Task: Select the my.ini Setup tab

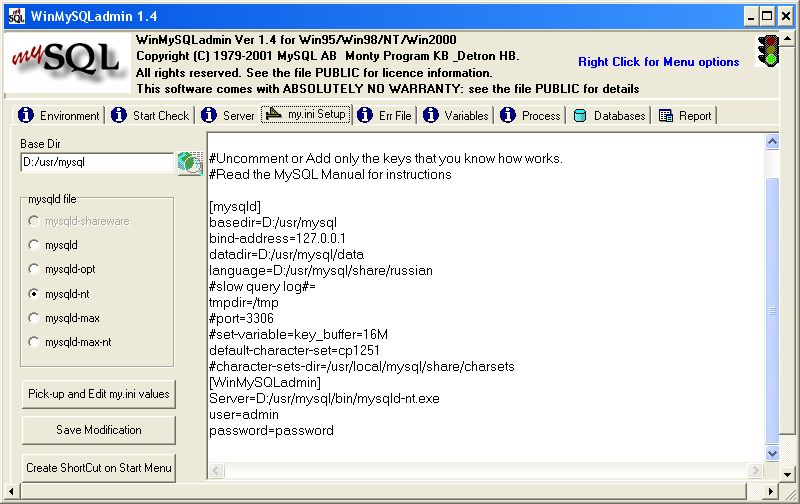Action: pyautogui.click(x=306, y=114)
